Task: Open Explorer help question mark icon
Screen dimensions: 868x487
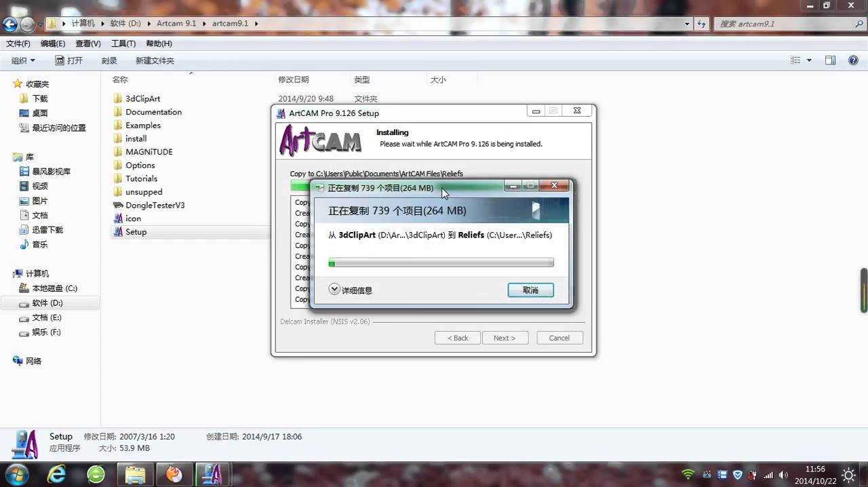Action: [853, 60]
